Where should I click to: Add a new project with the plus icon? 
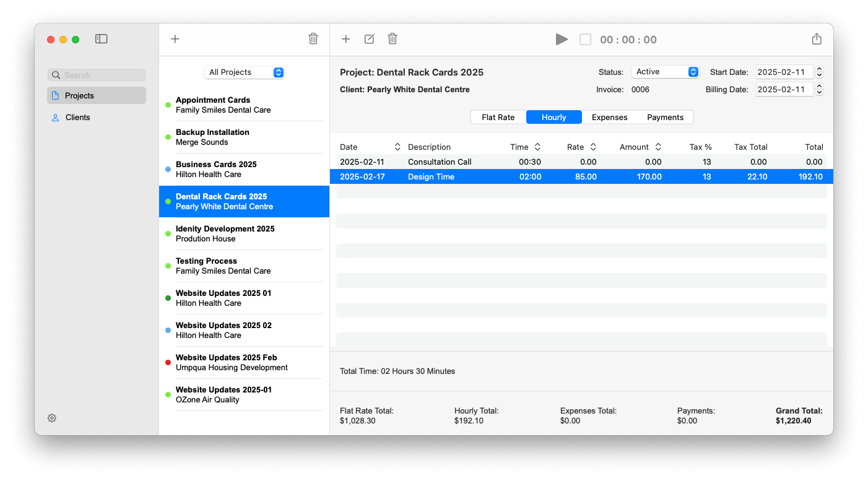point(175,38)
